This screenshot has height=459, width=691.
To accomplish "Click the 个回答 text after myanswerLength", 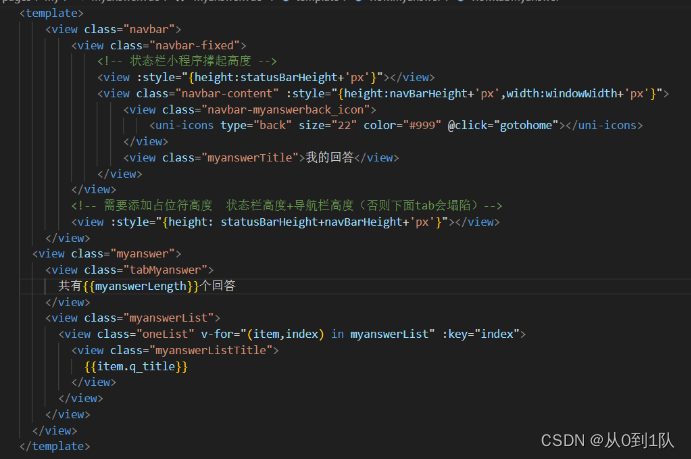I will (217, 286).
